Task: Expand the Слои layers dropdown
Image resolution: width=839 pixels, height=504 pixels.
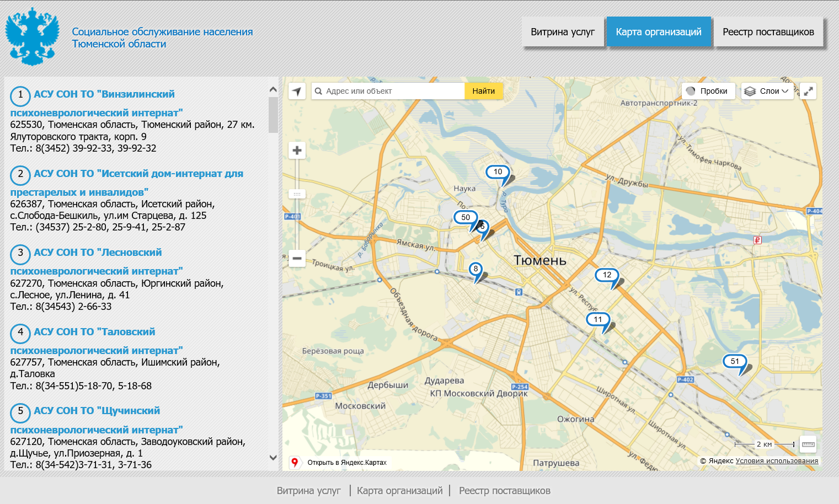Action: coord(767,91)
